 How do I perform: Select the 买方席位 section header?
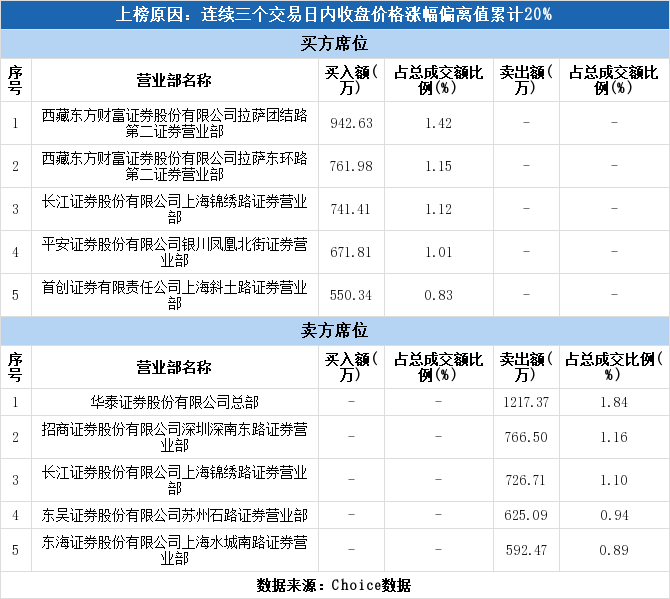(335, 44)
